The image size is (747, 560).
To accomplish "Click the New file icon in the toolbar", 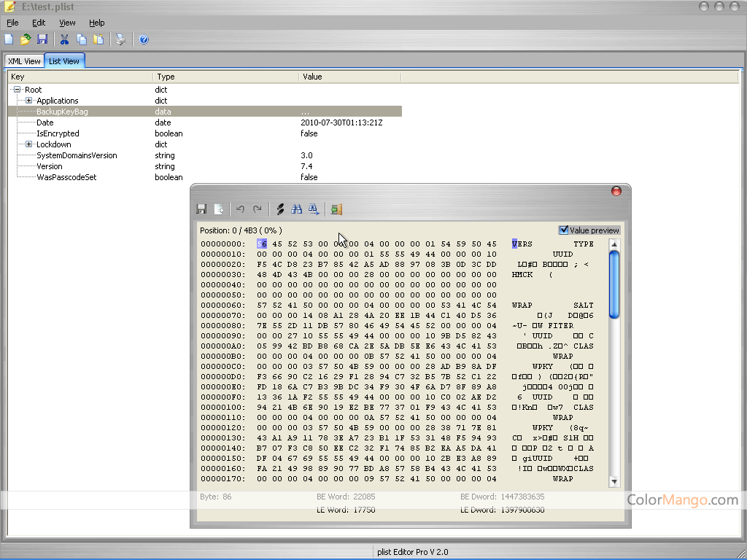I will [9, 39].
